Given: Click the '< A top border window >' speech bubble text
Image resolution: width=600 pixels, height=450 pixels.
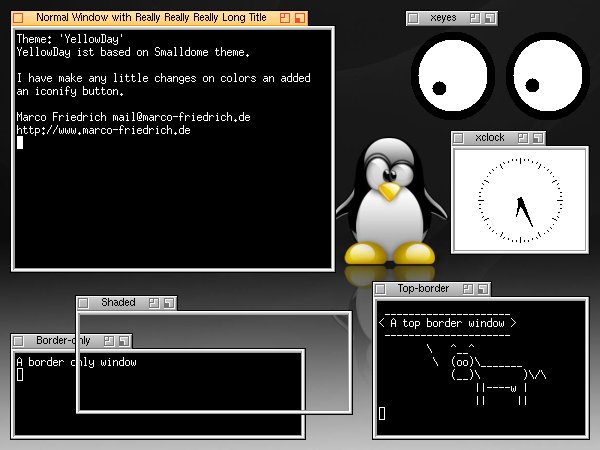Looking at the screenshot, I should [447, 323].
